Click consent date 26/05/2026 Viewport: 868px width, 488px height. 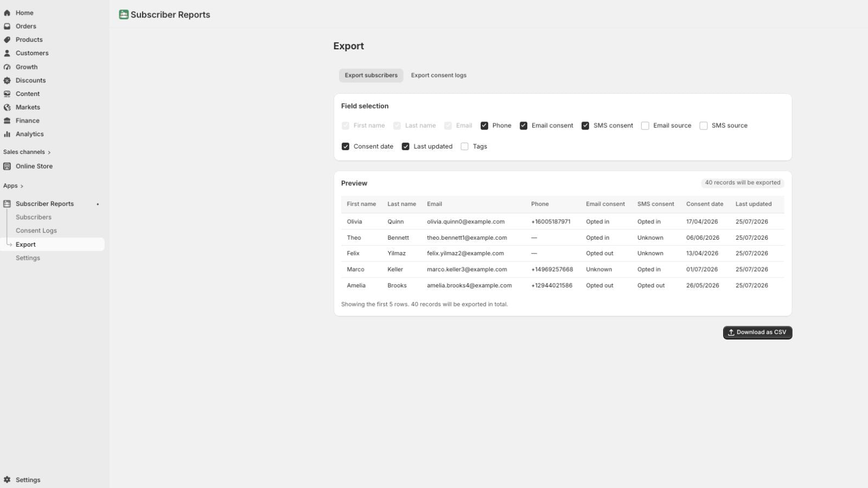coord(703,286)
